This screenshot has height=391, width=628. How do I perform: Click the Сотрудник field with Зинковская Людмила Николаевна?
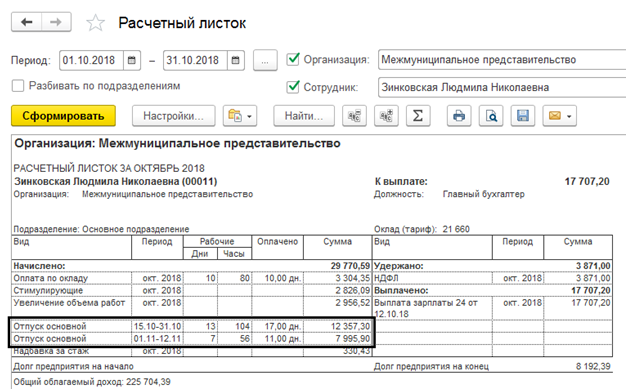(x=502, y=87)
